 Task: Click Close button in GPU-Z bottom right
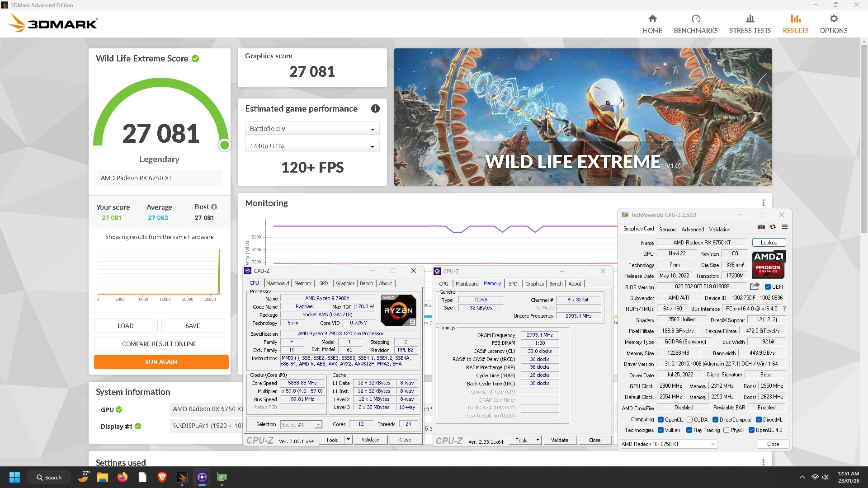tap(773, 444)
